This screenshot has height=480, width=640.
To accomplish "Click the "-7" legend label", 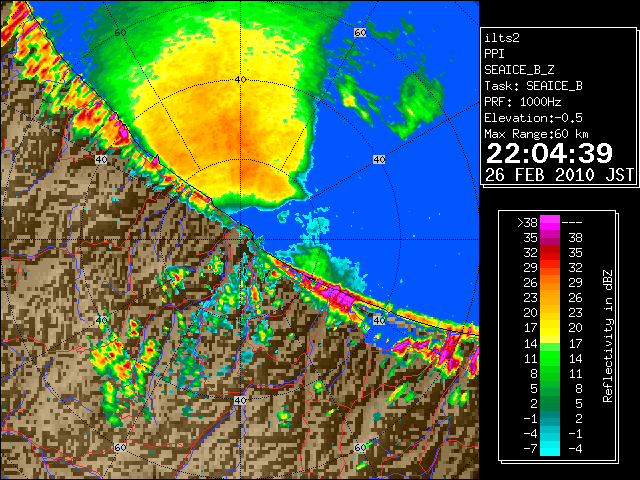I will [530, 448].
